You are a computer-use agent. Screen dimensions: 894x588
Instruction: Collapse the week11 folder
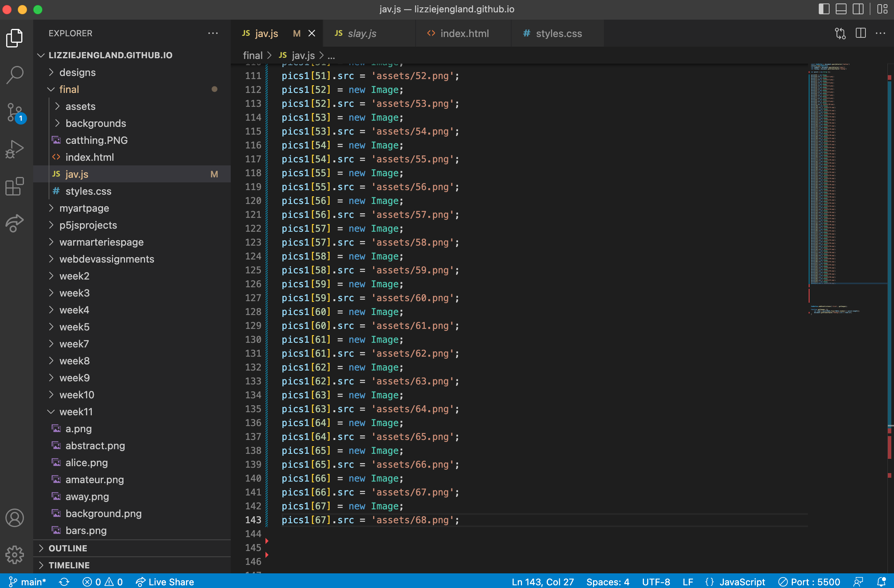coord(76,412)
